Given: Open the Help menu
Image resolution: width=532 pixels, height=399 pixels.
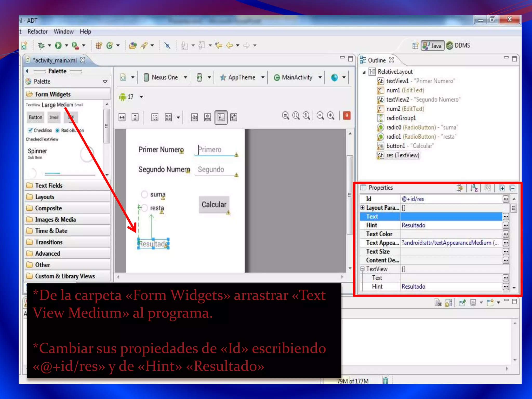Looking at the screenshot, I should [85, 31].
